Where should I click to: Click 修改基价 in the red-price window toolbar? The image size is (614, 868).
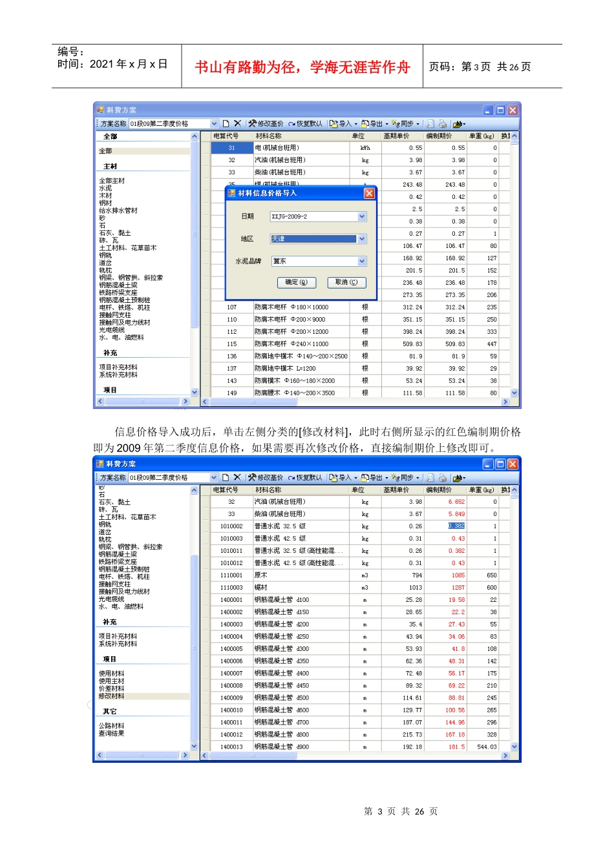pos(266,477)
